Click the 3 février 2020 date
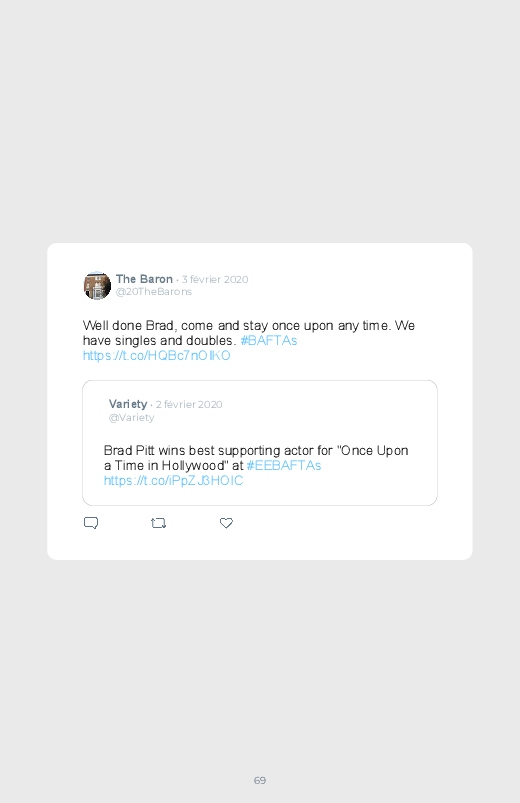 click(215, 280)
